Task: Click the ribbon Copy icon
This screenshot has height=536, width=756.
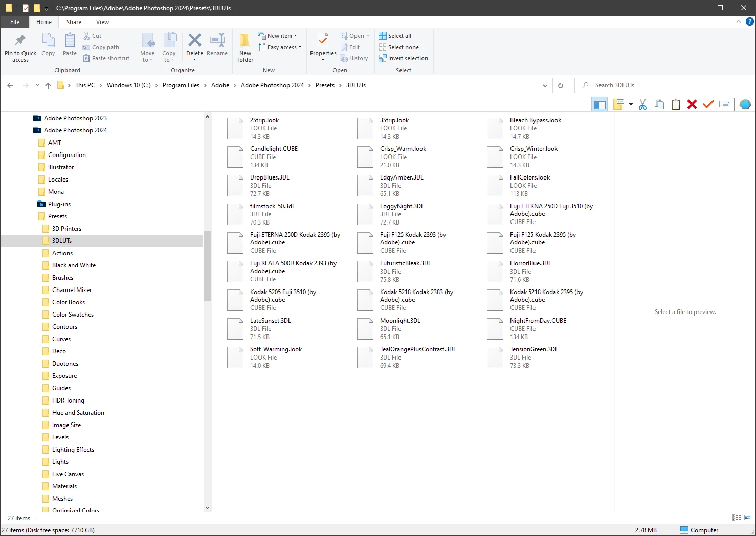Action: coord(48,40)
